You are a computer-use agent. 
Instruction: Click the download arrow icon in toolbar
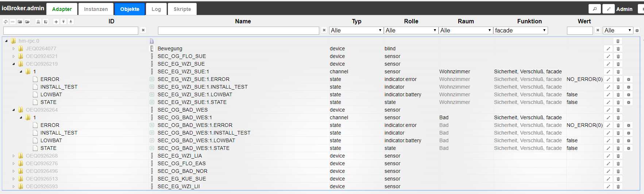(x=71, y=22)
